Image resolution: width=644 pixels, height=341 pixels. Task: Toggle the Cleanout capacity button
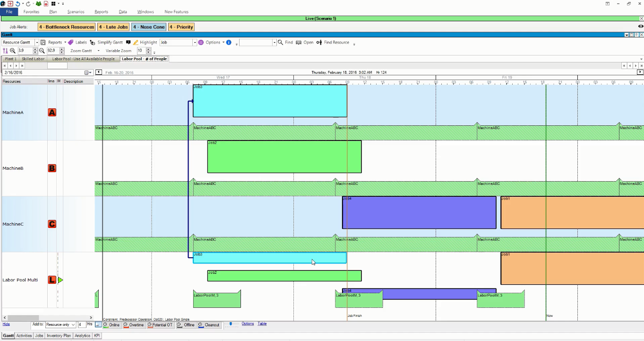coord(208,325)
